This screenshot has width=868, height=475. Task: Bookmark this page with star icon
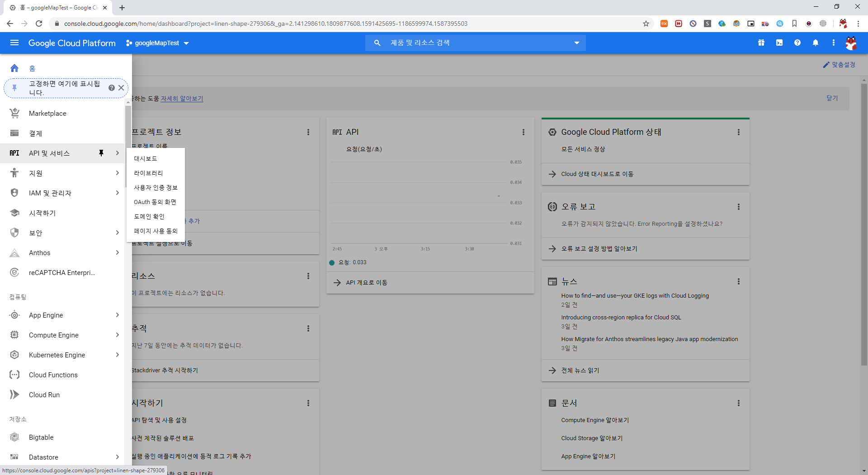point(646,24)
